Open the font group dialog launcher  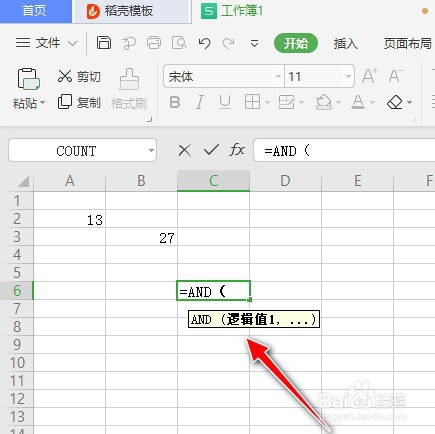tap(413, 119)
